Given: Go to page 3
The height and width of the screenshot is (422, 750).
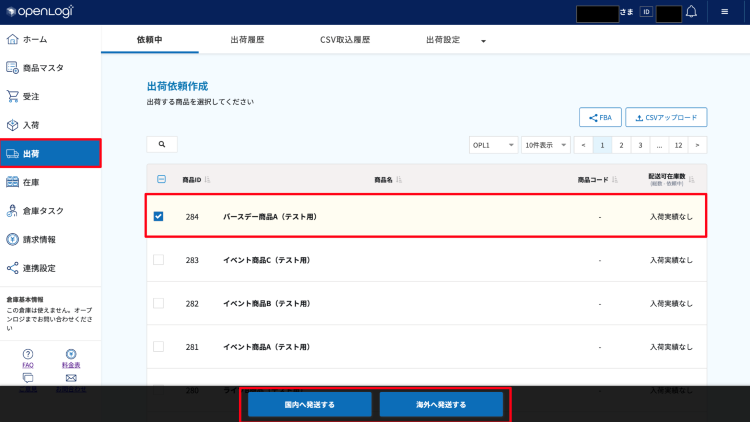Looking at the screenshot, I should point(640,145).
